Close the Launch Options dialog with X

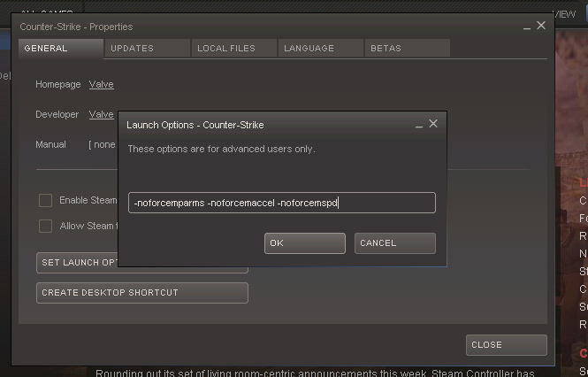click(x=433, y=124)
